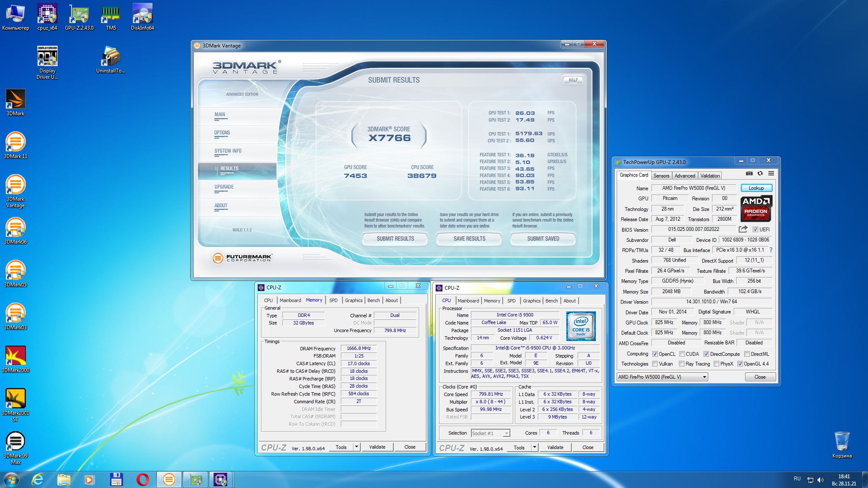
Task: Click the HELP button in 3DMark Vantage
Action: tap(573, 80)
